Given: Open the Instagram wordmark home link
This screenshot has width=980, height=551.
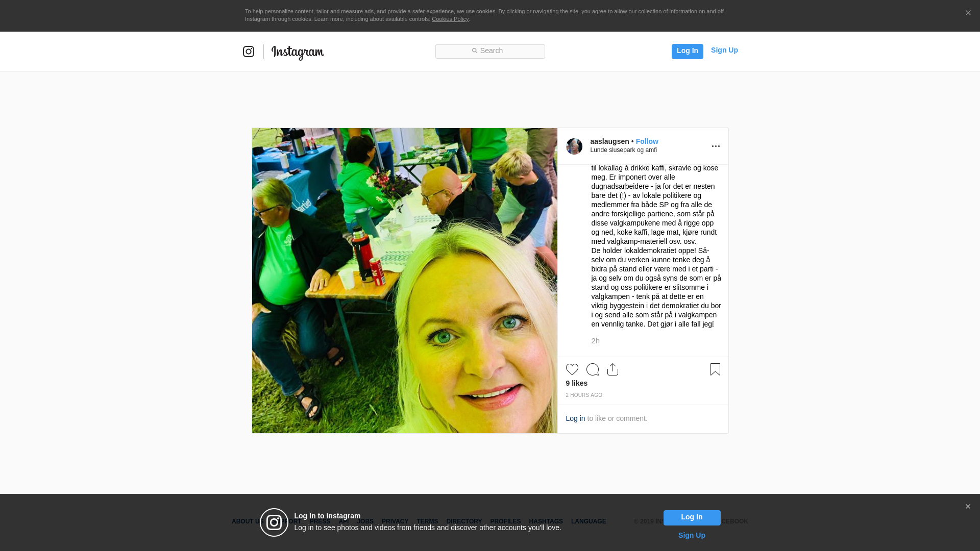Looking at the screenshot, I should pyautogui.click(x=298, y=53).
